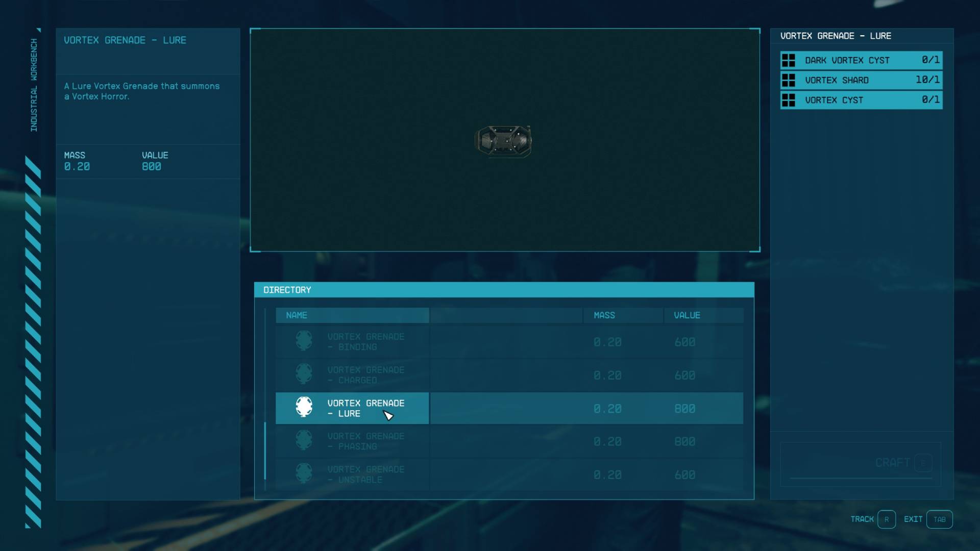Click the VALUE column header to sort
This screenshot has width=980, height=551.
[x=687, y=315]
